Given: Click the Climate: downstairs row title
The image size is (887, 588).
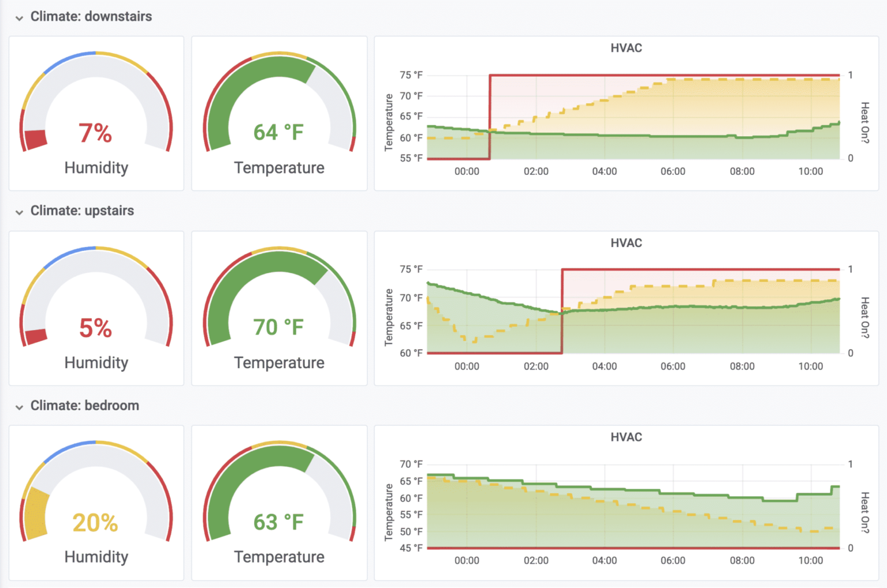Looking at the screenshot, I should point(91,17).
